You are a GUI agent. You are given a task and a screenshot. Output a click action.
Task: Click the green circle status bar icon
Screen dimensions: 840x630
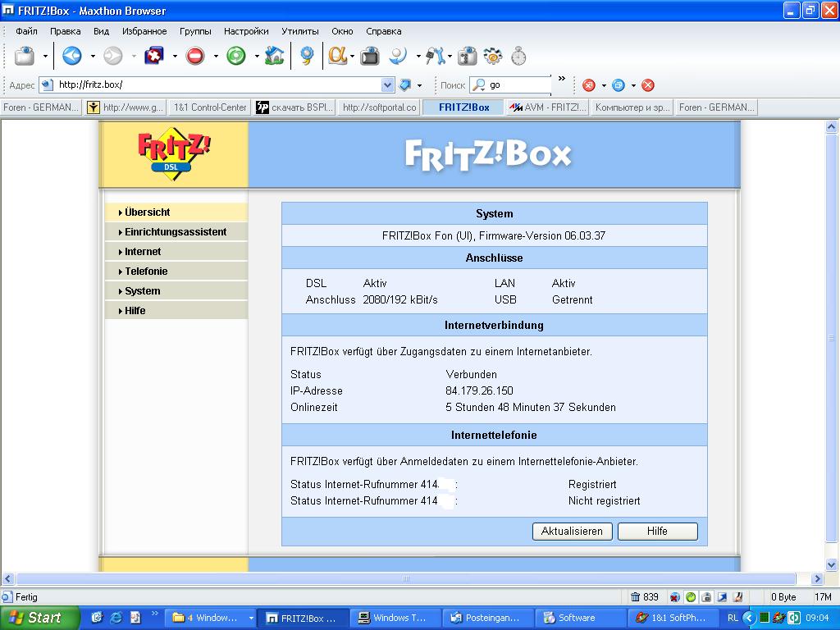coord(691,597)
